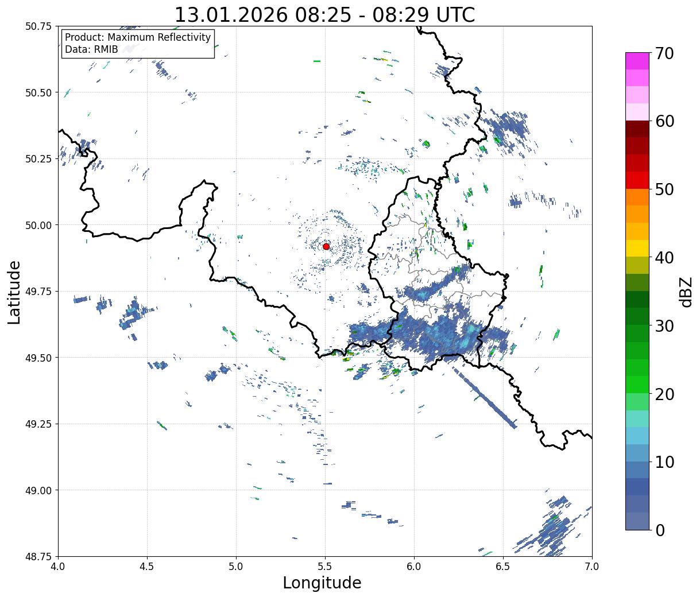This screenshot has width=700, height=597.
Task: Click the y-axis tick label 49.25
Action: (x=38, y=424)
